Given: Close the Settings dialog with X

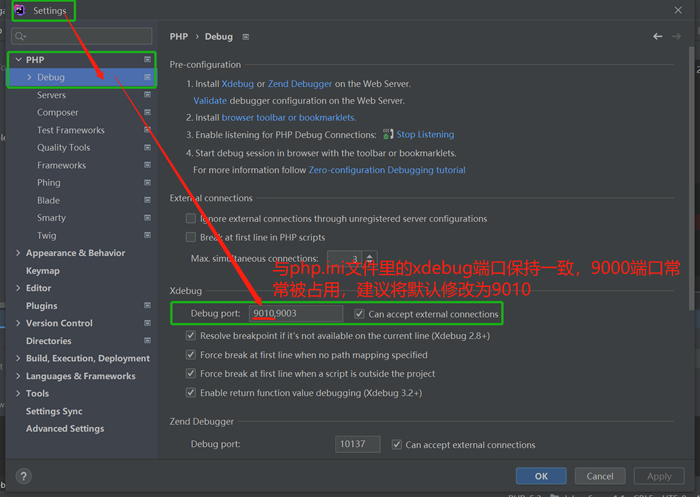Looking at the screenshot, I should tap(678, 10).
